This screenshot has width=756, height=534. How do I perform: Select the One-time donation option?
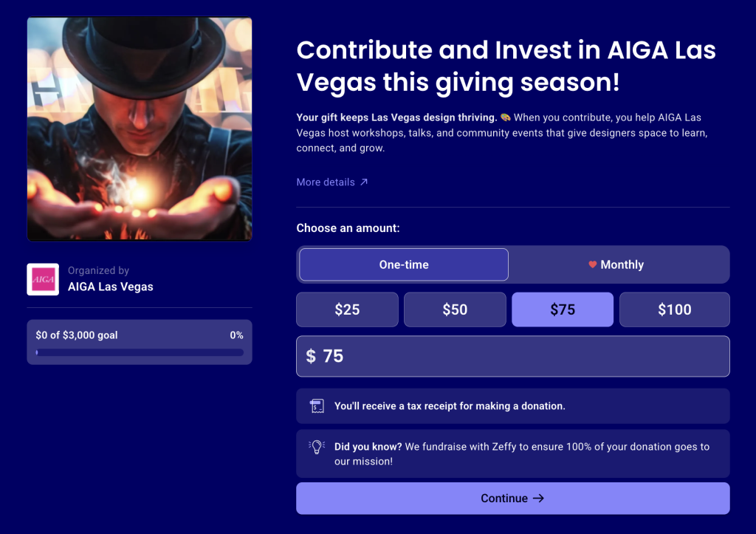coord(404,264)
